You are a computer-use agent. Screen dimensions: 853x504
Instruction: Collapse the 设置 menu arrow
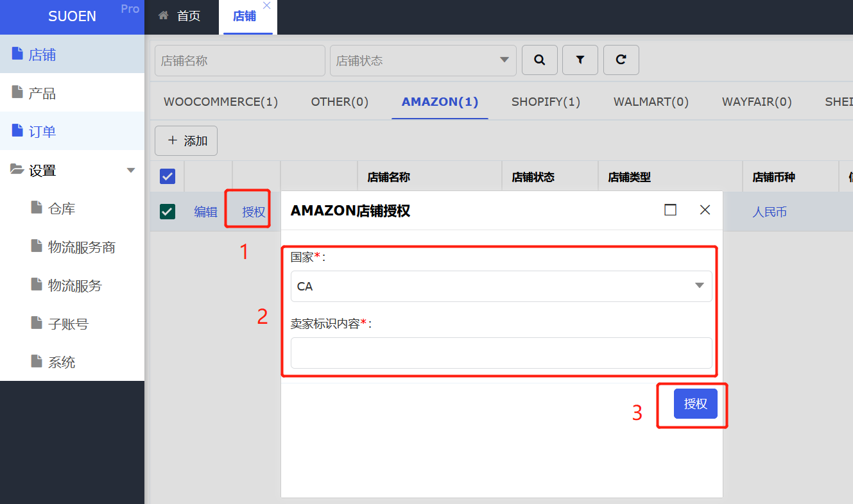pos(131,170)
